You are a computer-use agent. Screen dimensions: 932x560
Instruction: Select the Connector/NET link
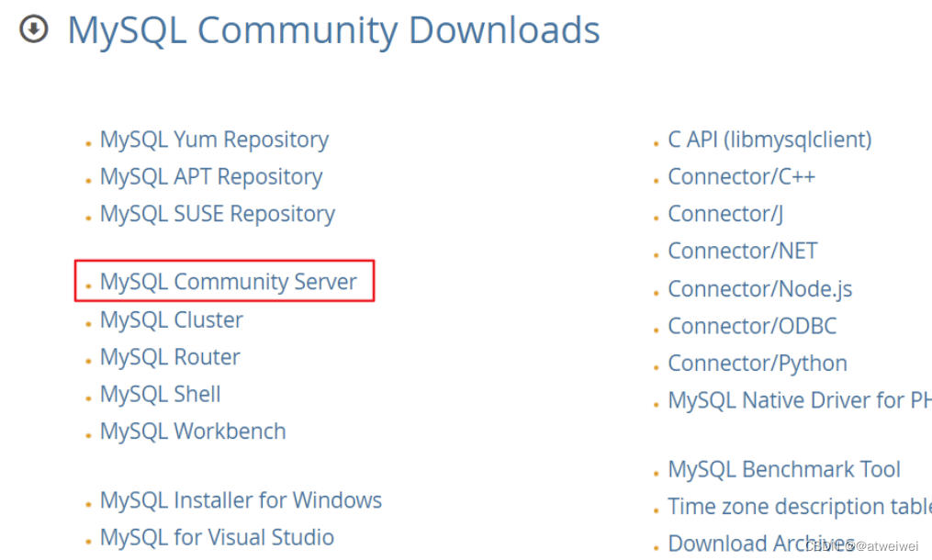743,251
